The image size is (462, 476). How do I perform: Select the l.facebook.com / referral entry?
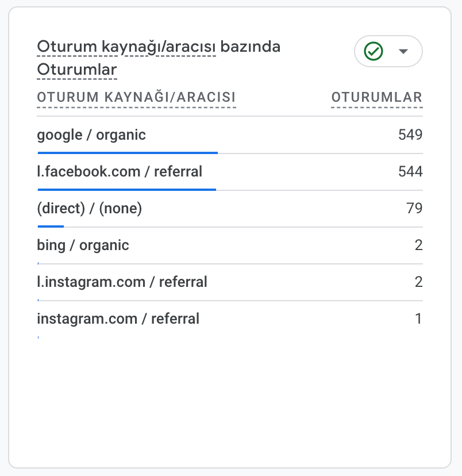(x=120, y=171)
